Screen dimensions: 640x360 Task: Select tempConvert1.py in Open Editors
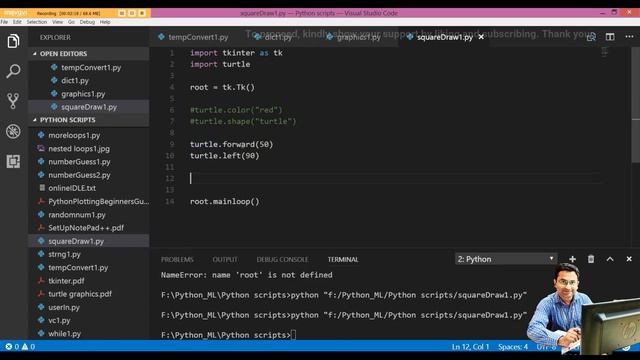point(89,67)
